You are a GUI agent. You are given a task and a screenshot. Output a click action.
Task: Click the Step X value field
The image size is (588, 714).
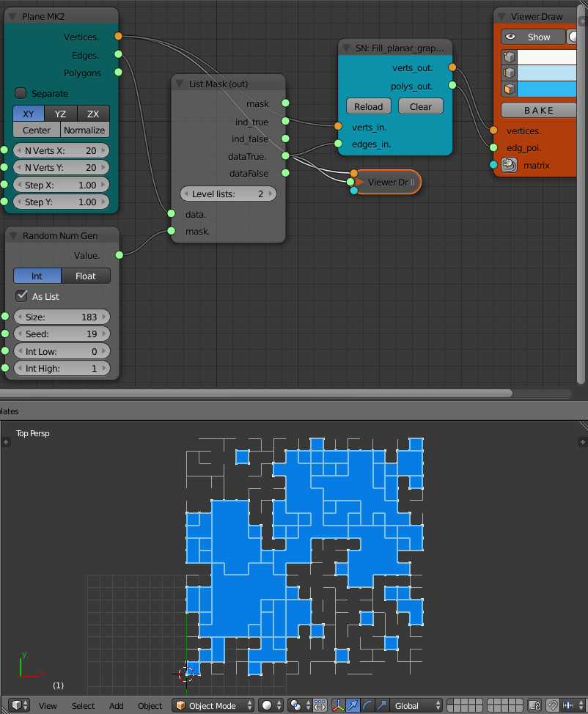coord(62,185)
